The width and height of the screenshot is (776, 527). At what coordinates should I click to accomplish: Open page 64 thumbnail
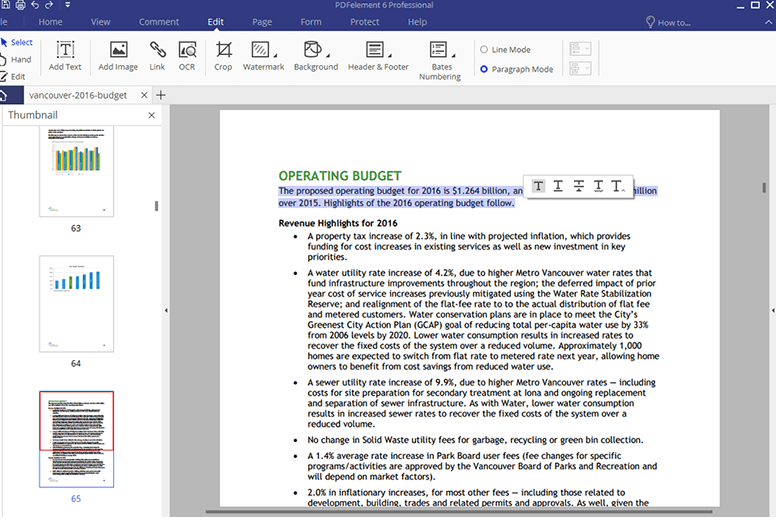pos(76,304)
